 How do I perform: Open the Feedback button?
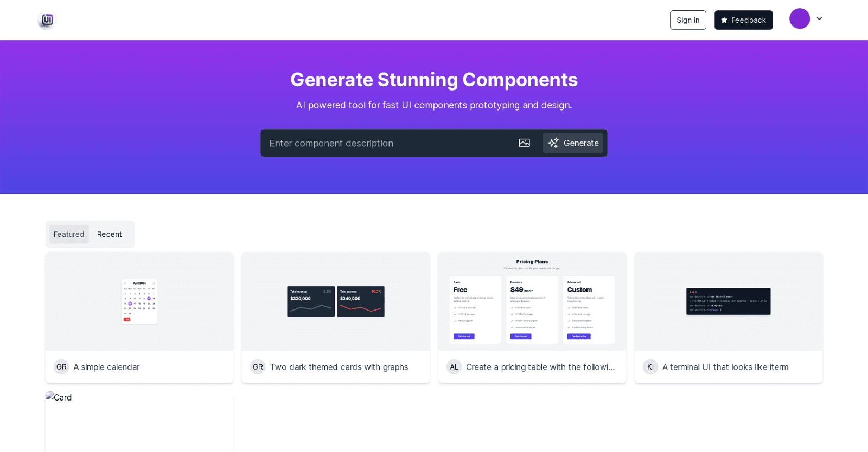click(x=743, y=20)
